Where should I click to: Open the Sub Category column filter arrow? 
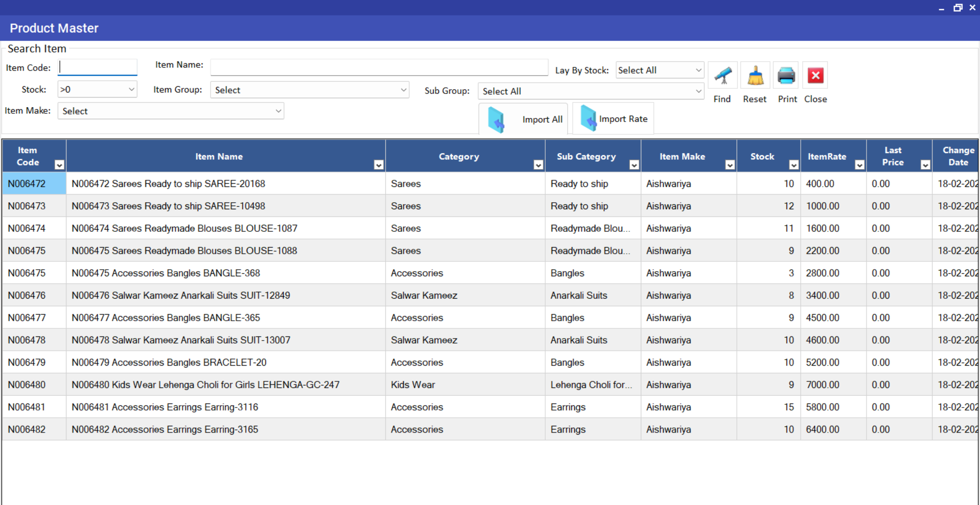pos(634,164)
